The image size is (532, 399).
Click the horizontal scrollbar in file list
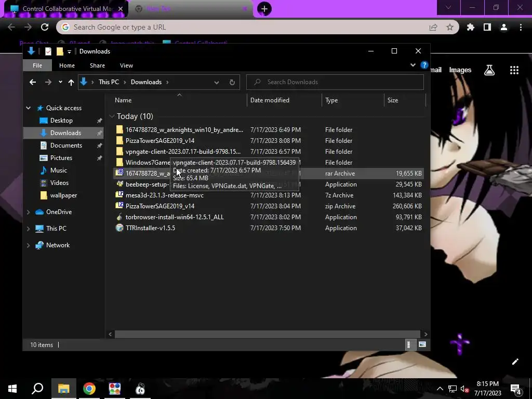[268, 334]
